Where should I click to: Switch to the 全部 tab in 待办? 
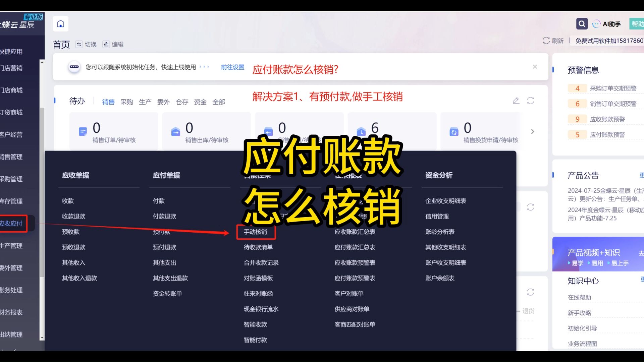219,102
